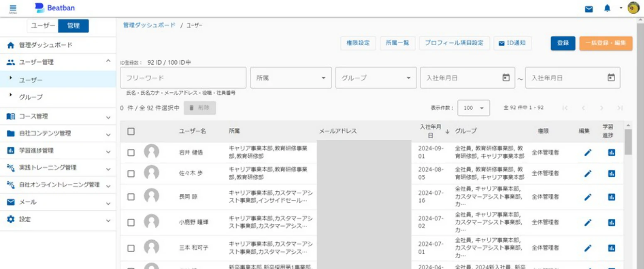Screen dimensions: 644x269
Task: Open calendar icon of first 入社年月日 field
Action: tap(506, 78)
